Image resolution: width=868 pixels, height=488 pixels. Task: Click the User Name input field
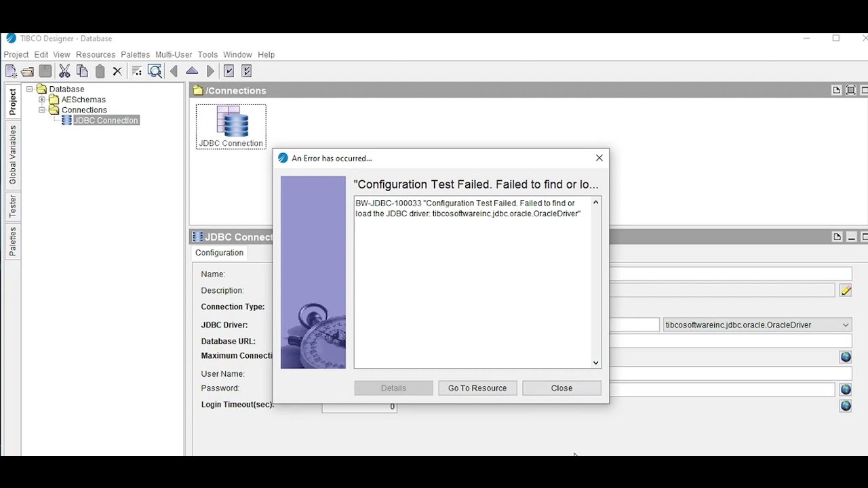pyautogui.click(x=731, y=373)
